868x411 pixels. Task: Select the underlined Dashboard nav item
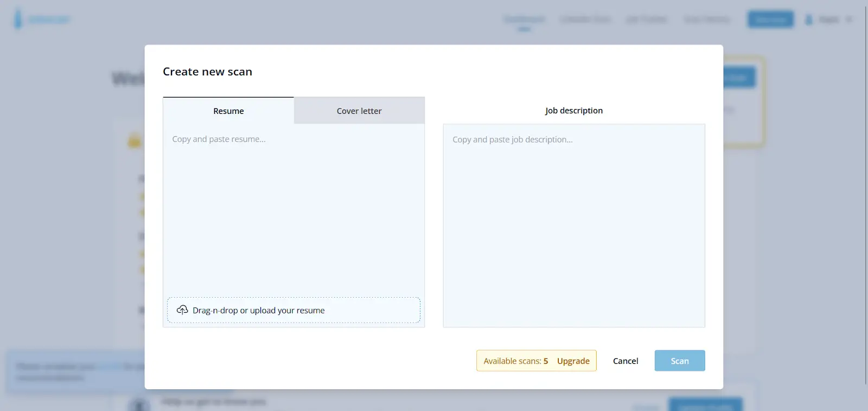coord(524,20)
